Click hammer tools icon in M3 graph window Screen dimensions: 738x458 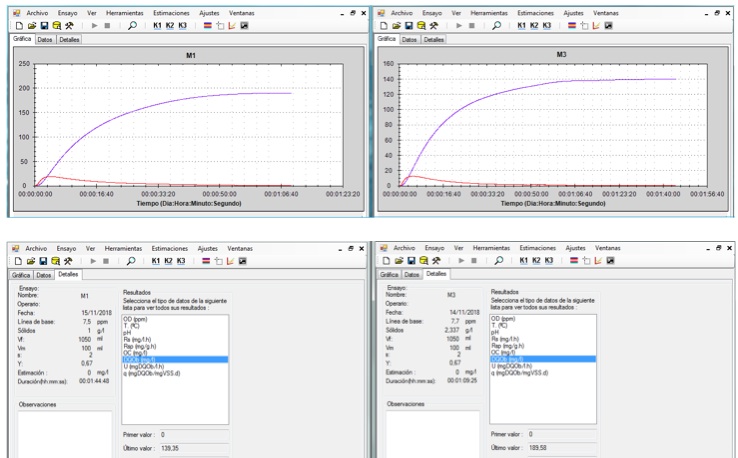pos(433,25)
